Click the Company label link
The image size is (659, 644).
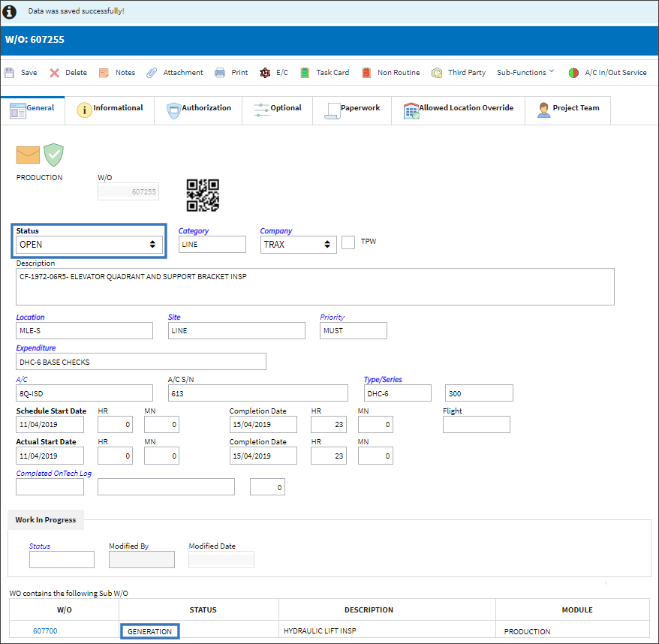(x=275, y=230)
